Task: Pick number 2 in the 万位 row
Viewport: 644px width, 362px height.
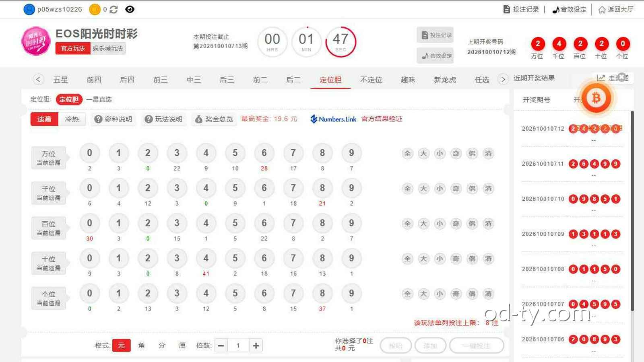Action: [148, 153]
